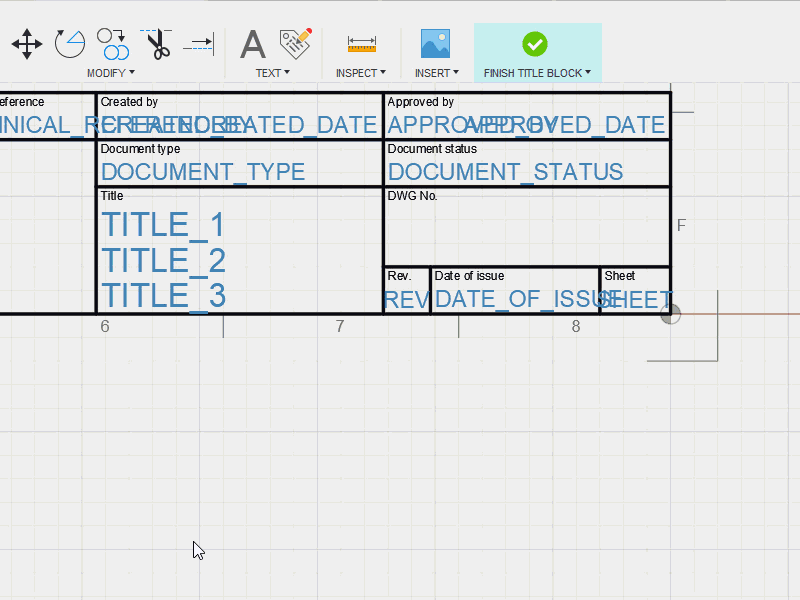Open the INSERT dropdown menu
Image resolution: width=800 pixels, height=600 pixels.
(x=437, y=73)
